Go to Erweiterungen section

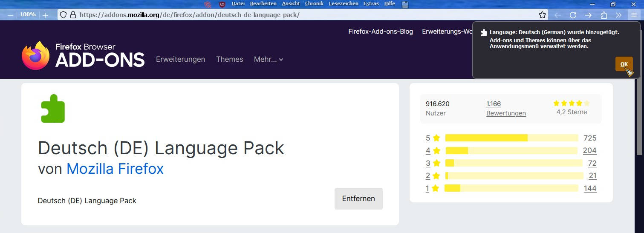tap(180, 59)
